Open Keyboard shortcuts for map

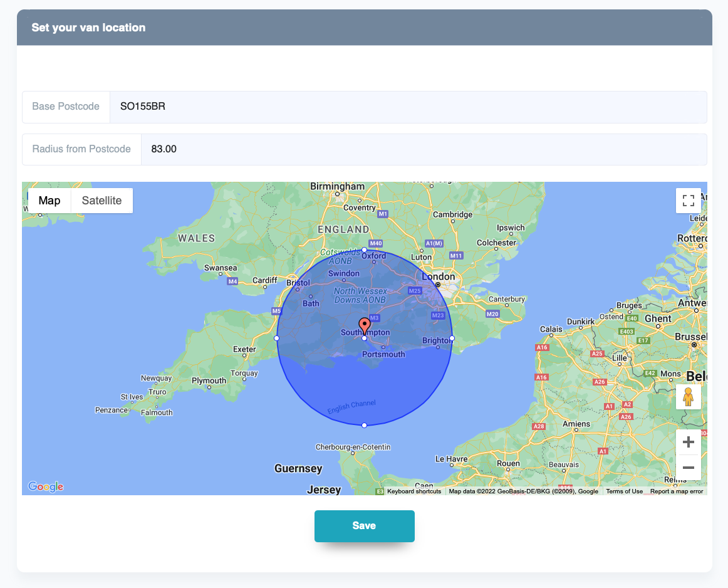[x=413, y=491]
